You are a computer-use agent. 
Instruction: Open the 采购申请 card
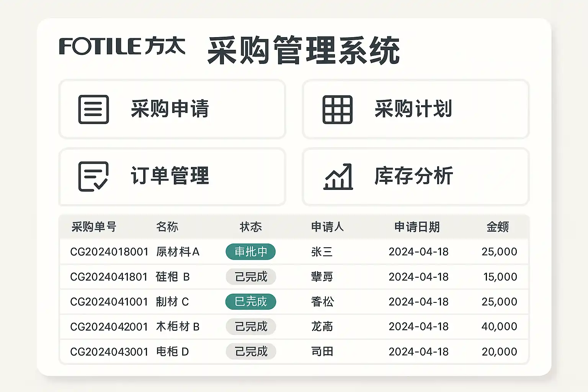(172, 109)
